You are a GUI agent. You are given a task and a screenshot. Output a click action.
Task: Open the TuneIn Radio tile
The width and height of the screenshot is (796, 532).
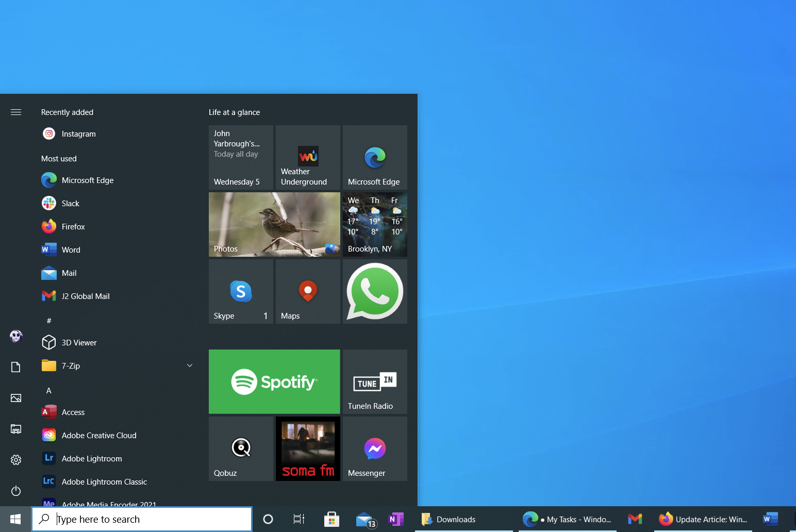click(375, 381)
